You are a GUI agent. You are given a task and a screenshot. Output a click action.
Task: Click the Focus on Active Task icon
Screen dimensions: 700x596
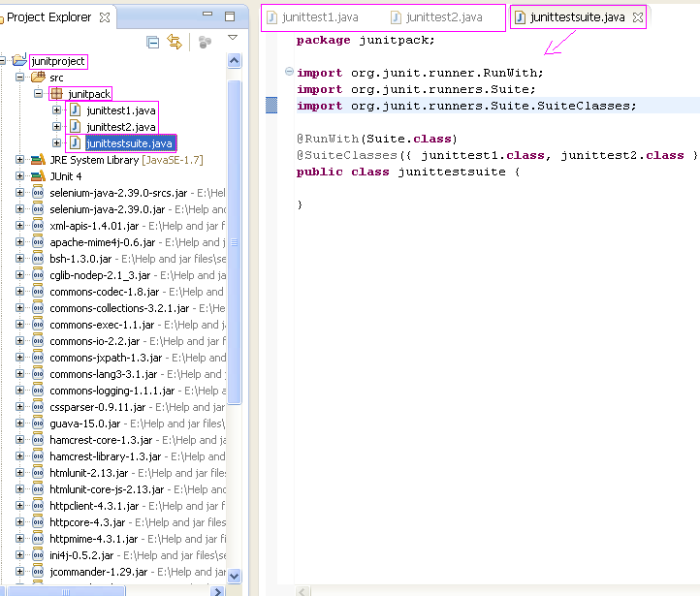pos(205,43)
